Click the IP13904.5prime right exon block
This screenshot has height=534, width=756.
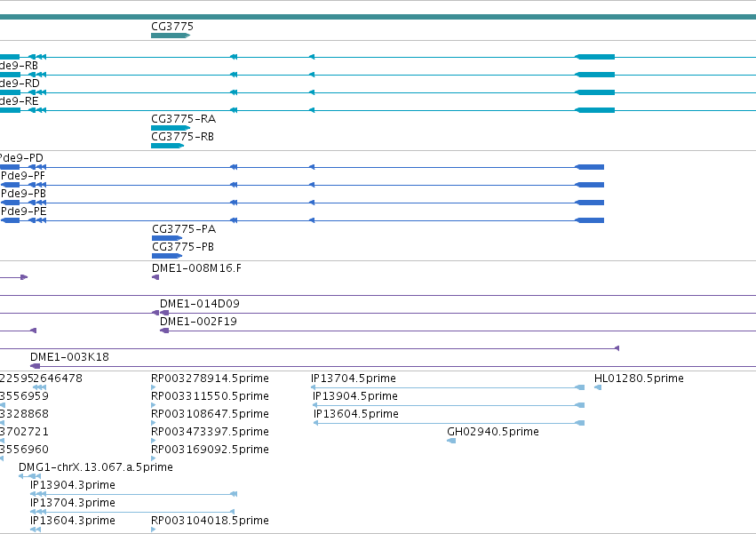[580, 405]
